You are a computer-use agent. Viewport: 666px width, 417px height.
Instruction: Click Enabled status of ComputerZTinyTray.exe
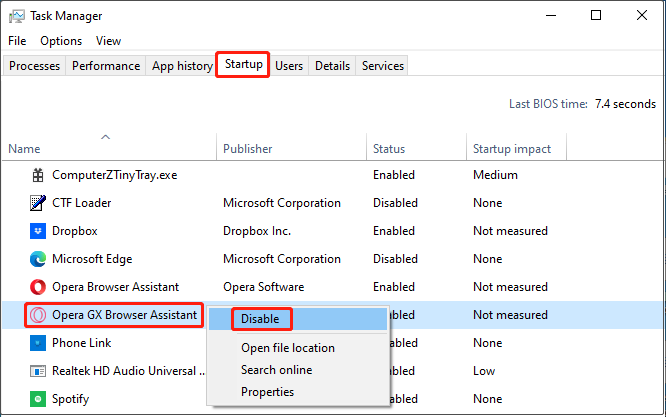pos(394,175)
